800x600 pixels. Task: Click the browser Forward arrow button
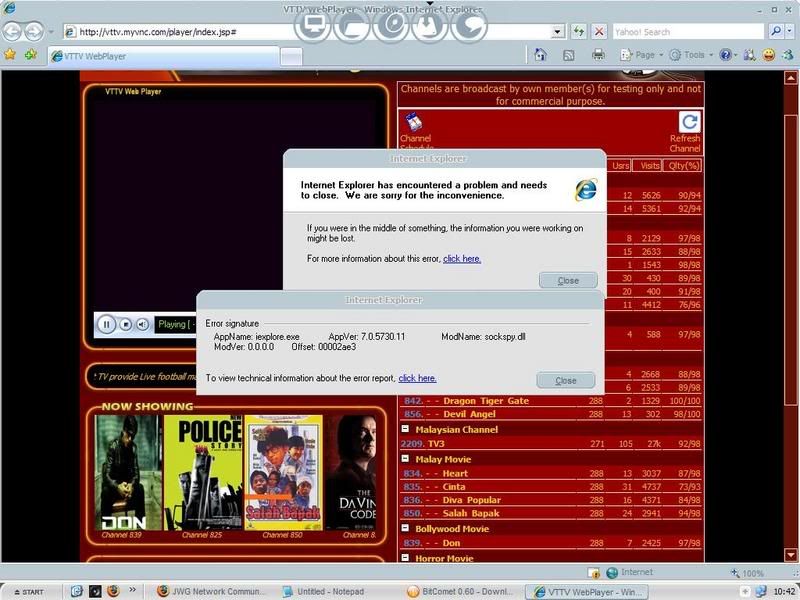tap(34, 32)
